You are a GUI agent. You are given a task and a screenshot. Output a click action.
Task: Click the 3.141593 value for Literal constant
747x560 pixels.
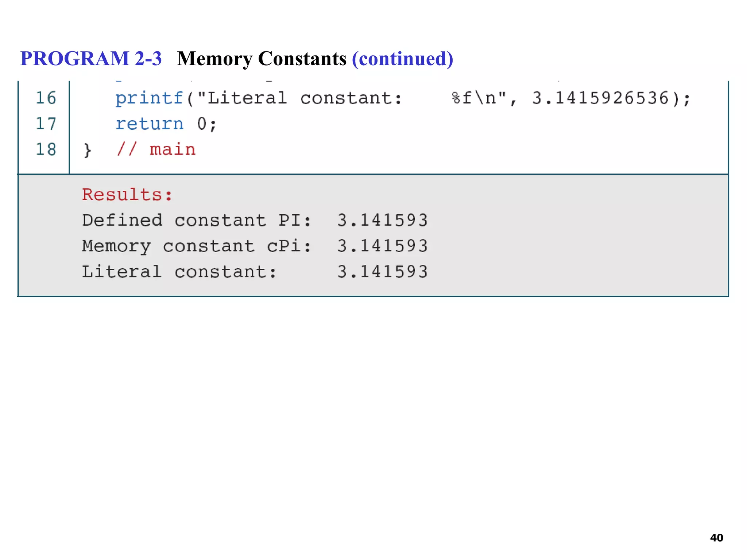382,272
